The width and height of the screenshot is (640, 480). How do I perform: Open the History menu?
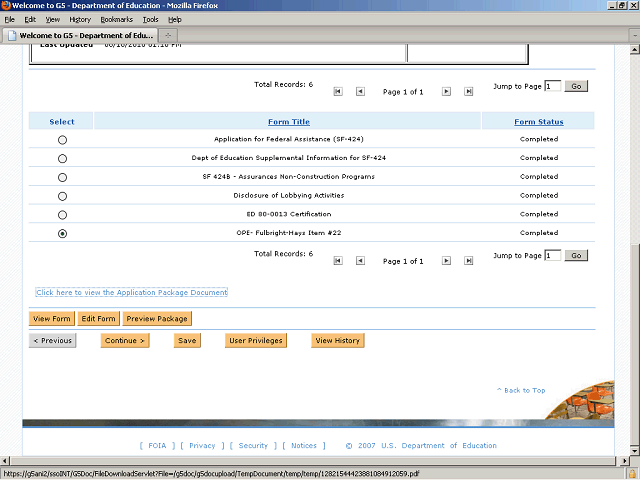click(x=80, y=20)
